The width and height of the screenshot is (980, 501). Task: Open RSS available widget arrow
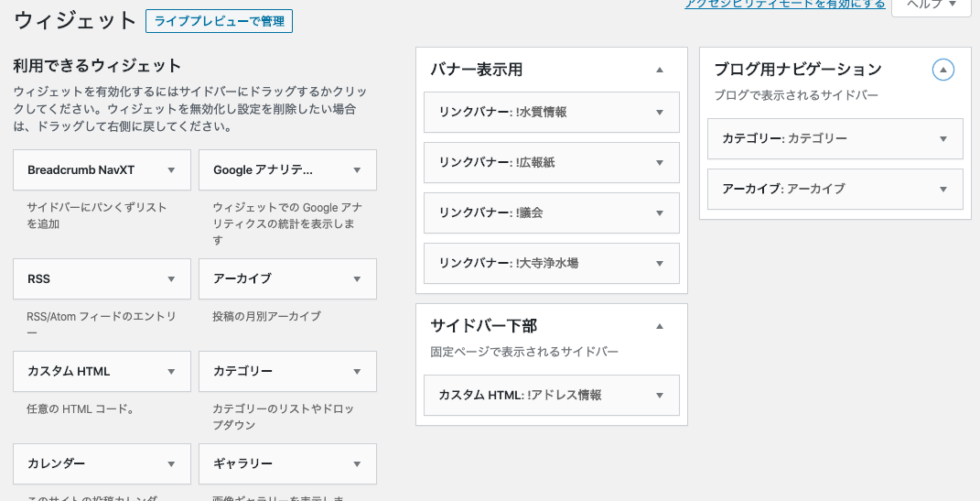pyautogui.click(x=171, y=279)
